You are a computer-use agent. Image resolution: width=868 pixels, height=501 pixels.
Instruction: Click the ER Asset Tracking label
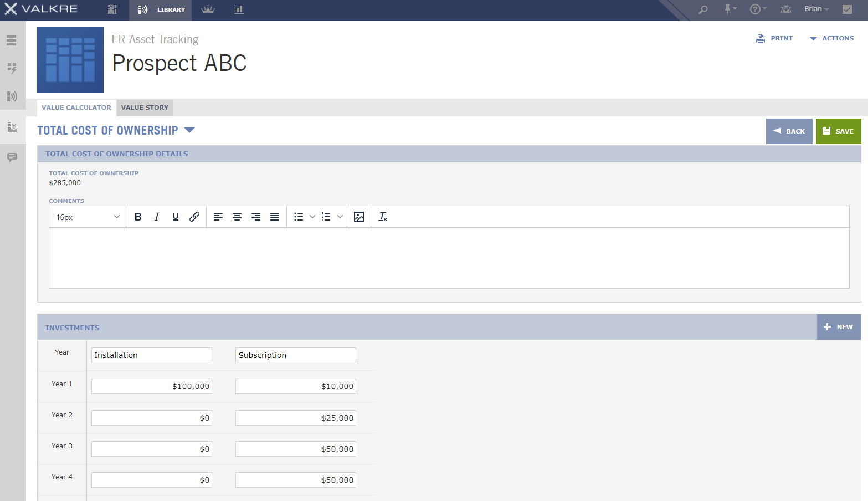point(155,39)
